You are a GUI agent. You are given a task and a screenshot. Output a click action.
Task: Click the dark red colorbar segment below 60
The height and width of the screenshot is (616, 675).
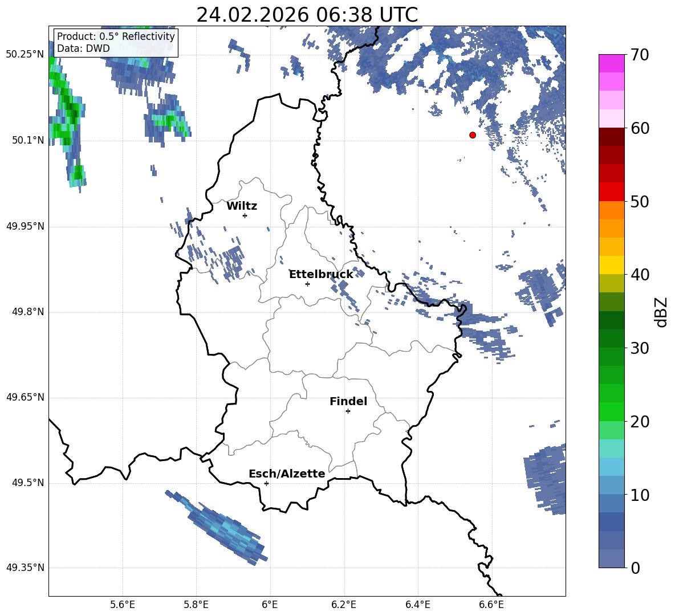(x=611, y=137)
